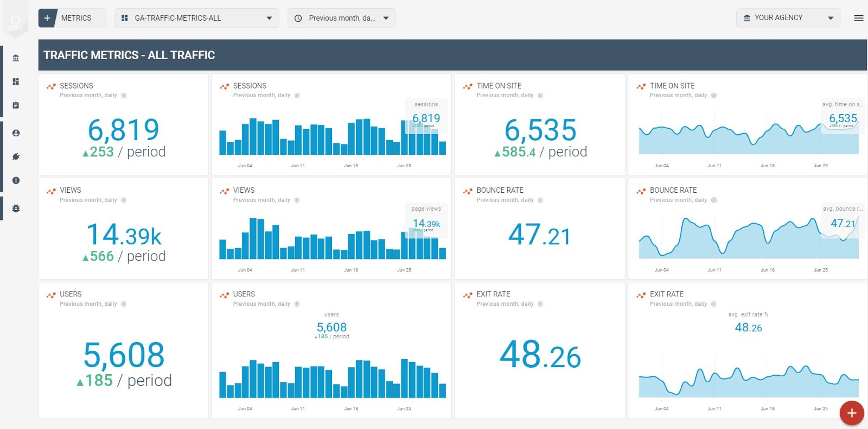Click the trend icon on the BOUNCE RATE line chart widget
Image resolution: width=868 pixels, height=429 pixels.
coord(641,191)
